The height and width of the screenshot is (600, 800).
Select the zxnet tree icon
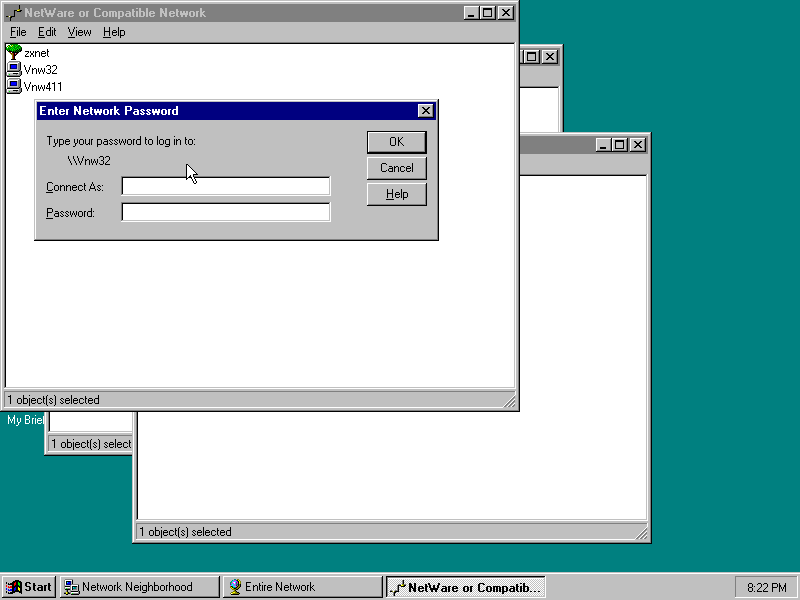[14, 53]
